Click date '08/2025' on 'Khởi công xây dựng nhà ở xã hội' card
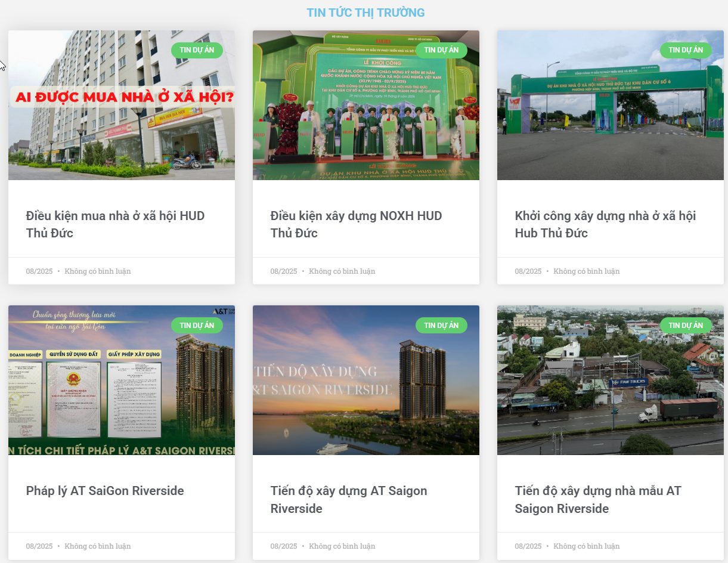This screenshot has width=728, height=563. [528, 271]
